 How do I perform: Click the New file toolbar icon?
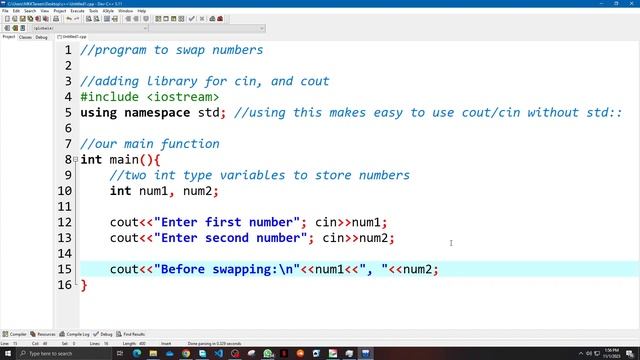tap(7, 19)
